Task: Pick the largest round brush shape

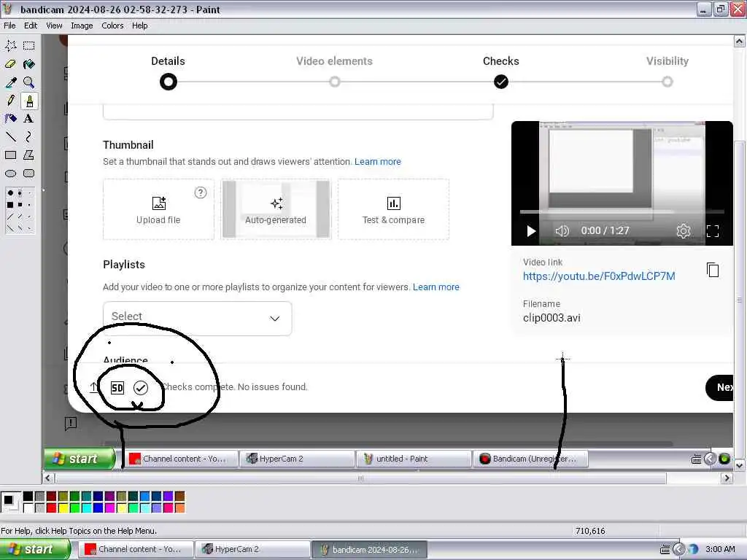Action: (x=10, y=192)
